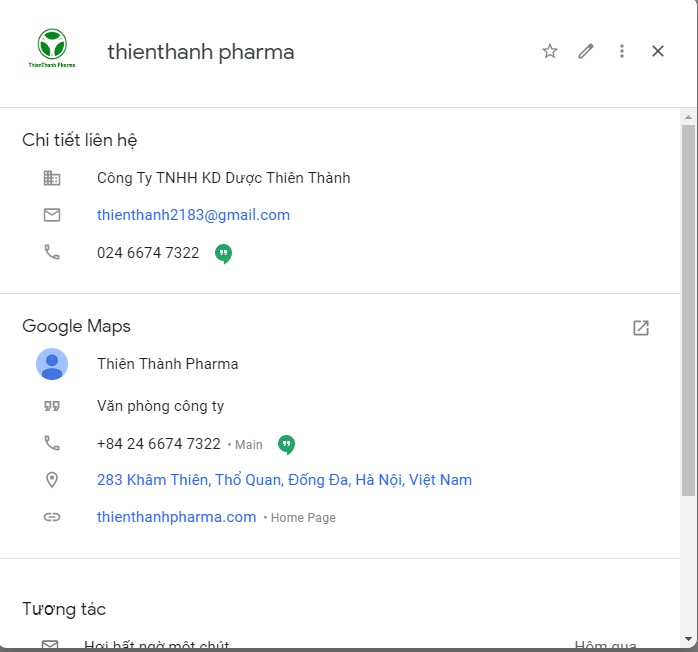
Task: Open email link thienthanh2183@gmail.com
Action: [x=193, y=215]
